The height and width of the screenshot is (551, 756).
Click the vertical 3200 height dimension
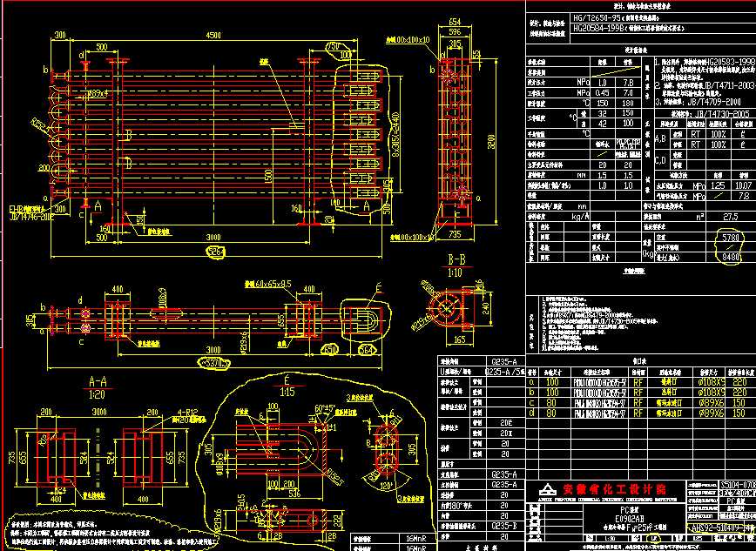pos(492,141)
